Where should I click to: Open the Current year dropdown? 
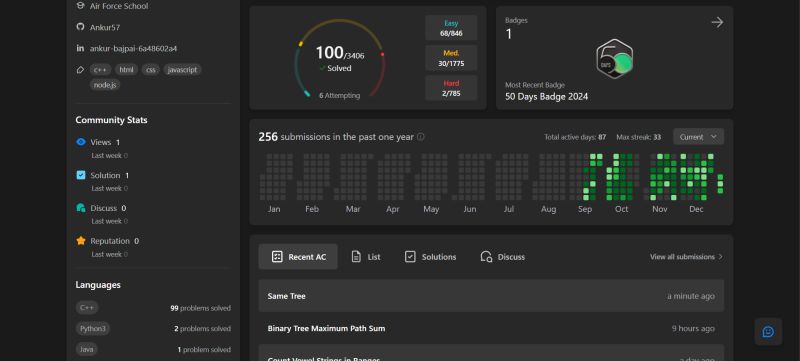pos(698,137)
